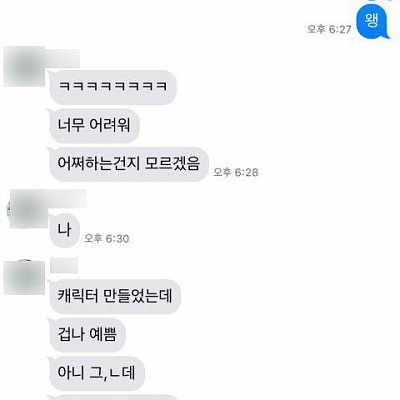
Task: Tap the blurred name above '나' message
Action: 68,198
